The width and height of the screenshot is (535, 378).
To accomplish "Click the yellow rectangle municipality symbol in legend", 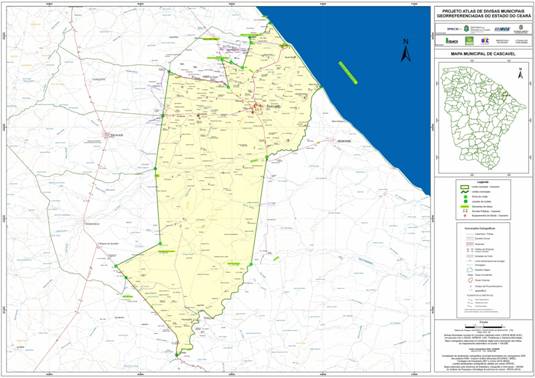I will [465, 187].
